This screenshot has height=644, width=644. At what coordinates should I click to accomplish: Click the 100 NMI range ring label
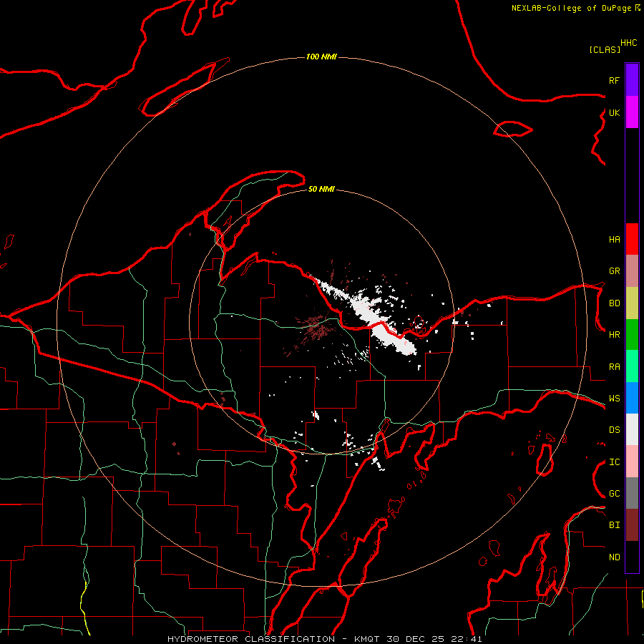(x=321, y=57)
